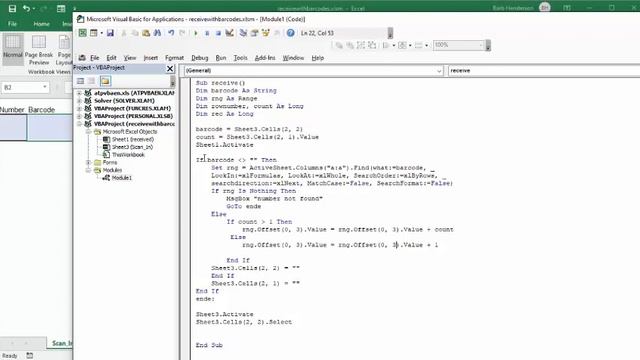Click the Insert UserForm toolbar icon
This screenshot has height=360, width=640.
click(x=93, y=33)
